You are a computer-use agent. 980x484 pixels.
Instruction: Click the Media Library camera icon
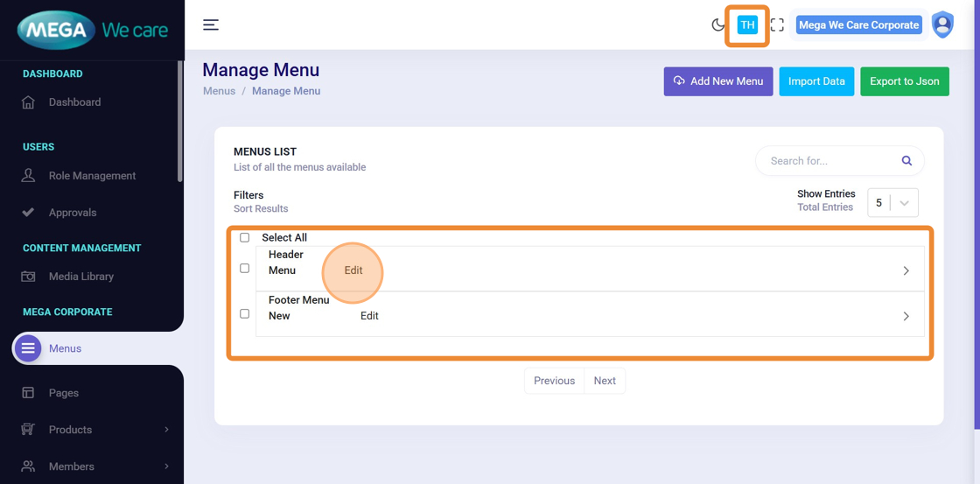(x=28, y=277)
